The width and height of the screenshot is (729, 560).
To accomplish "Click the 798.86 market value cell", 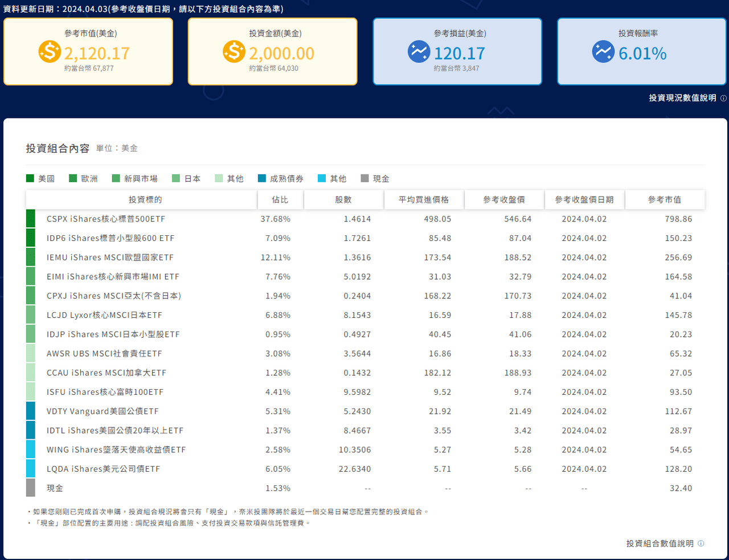I will click(x=679, y=219).
